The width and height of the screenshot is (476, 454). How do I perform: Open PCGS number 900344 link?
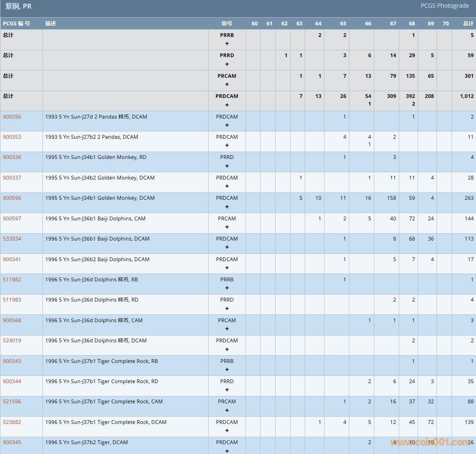pyautogui.click(x=12, y=381)
